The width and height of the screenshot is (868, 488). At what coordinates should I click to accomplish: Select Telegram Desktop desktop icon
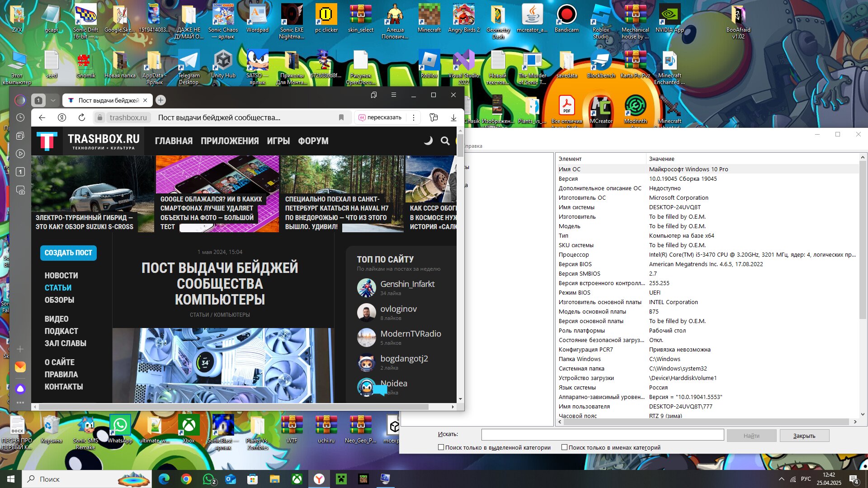189,68
